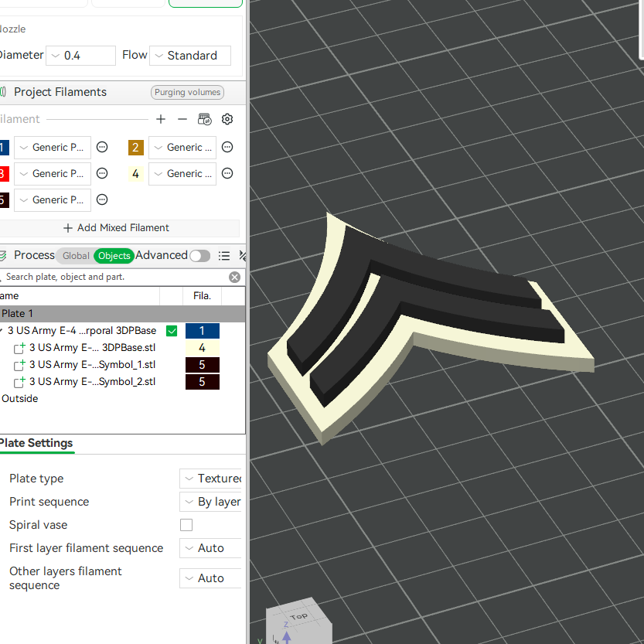
Task: Click filament 1 blue color swatch
Action: click(x=4, y=148)
